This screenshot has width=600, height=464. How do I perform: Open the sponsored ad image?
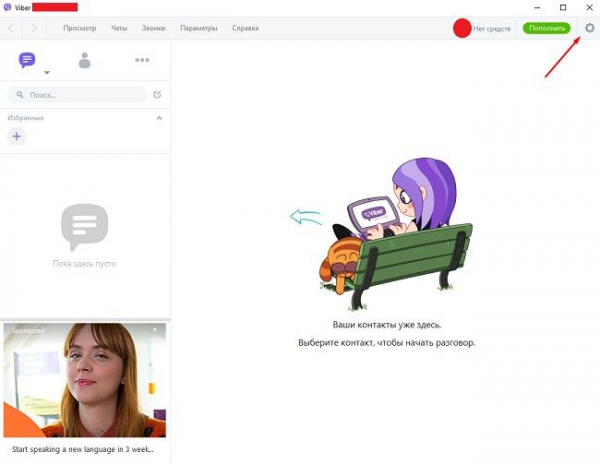click(85, 380)
